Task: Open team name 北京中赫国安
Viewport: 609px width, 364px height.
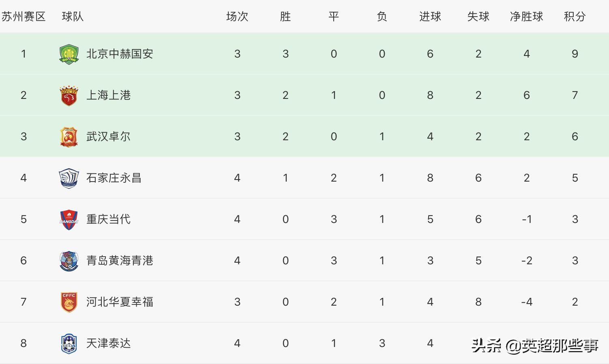Action: coord(120,54)
